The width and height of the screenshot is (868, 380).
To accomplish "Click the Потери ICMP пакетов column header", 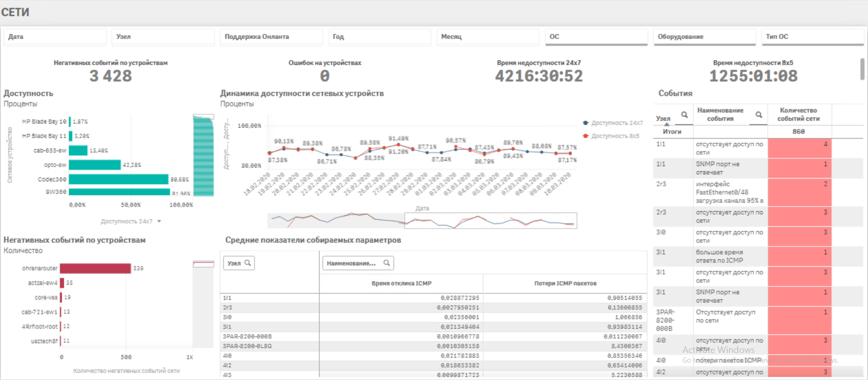I will [565, 284].
